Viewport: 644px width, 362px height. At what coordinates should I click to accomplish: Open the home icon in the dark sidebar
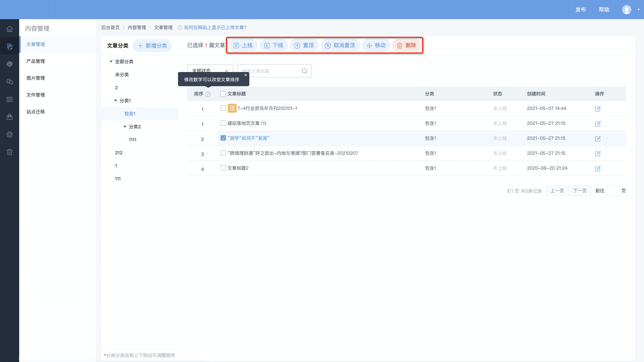pos(10,29)
